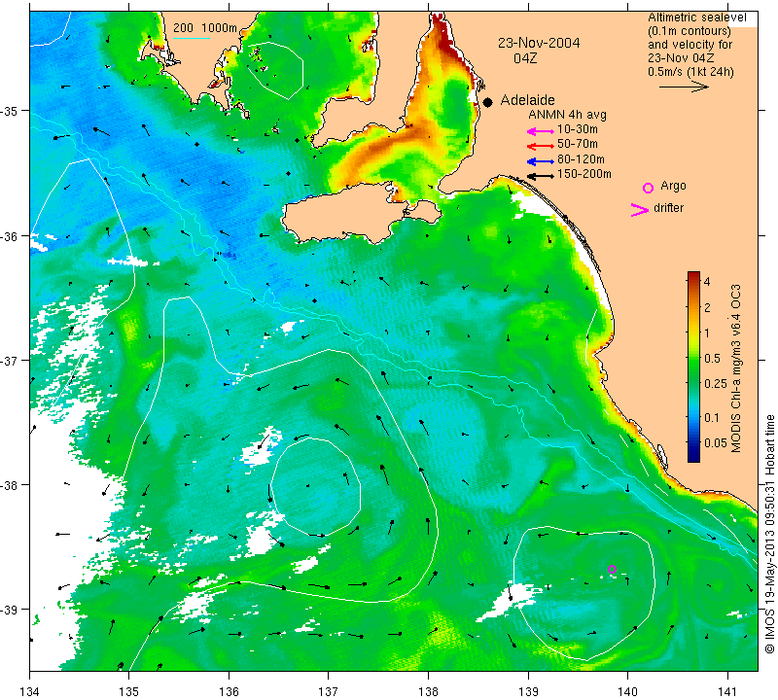
Task: Click the 'drifter' legend label
Action: 668,208
